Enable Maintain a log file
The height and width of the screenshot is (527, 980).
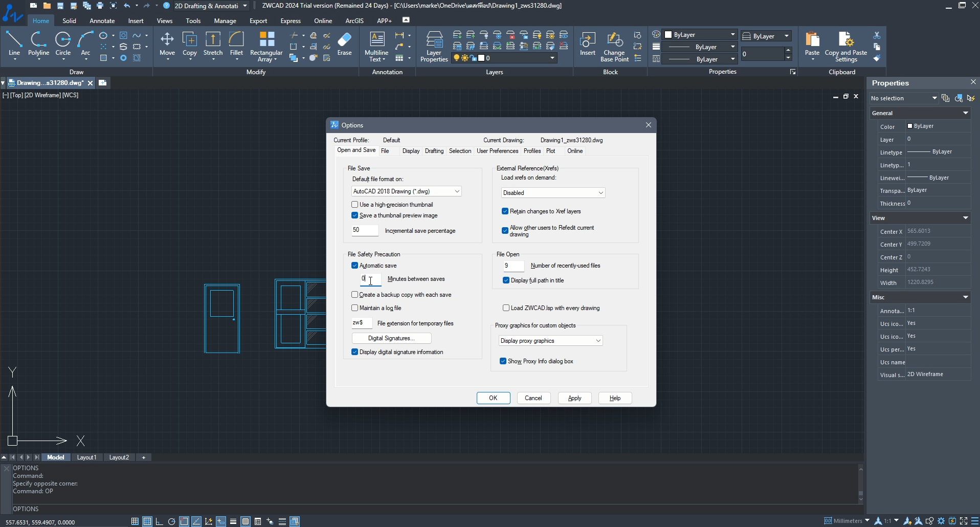point(354,308)
